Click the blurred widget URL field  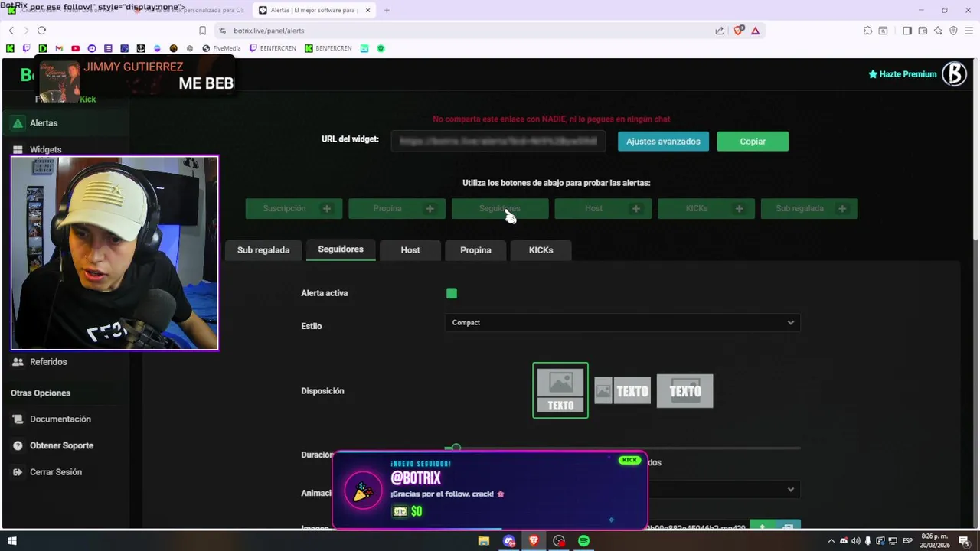pyautogui.click(x=498, y=142)
